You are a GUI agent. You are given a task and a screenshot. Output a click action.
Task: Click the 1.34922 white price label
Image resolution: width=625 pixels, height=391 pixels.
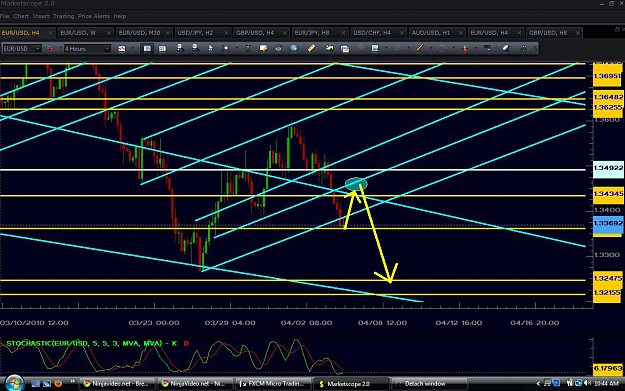click(608, 168)
